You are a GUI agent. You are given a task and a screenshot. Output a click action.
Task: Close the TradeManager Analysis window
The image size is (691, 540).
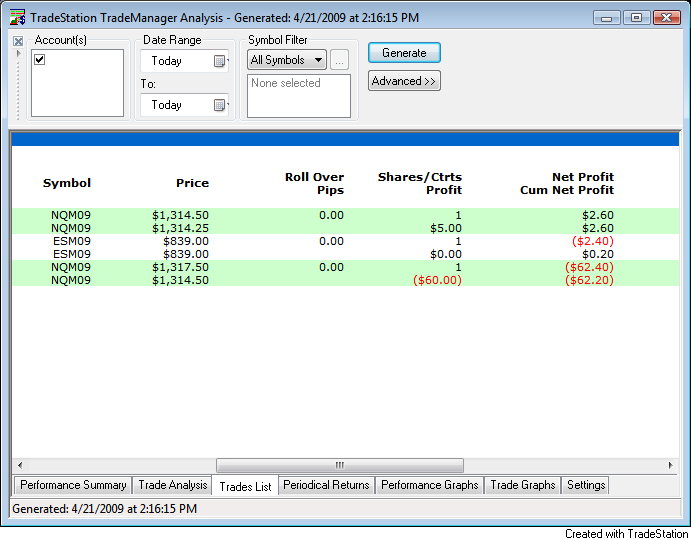tap(667, 18)
